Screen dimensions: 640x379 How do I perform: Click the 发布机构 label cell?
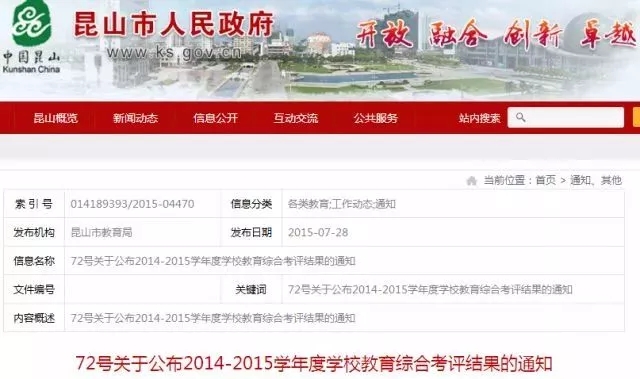click(x=34, y=233)
